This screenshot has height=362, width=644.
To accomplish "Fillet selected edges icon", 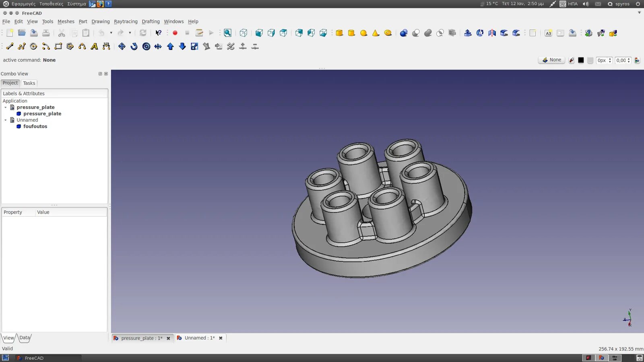I will (x=504, y=33).
